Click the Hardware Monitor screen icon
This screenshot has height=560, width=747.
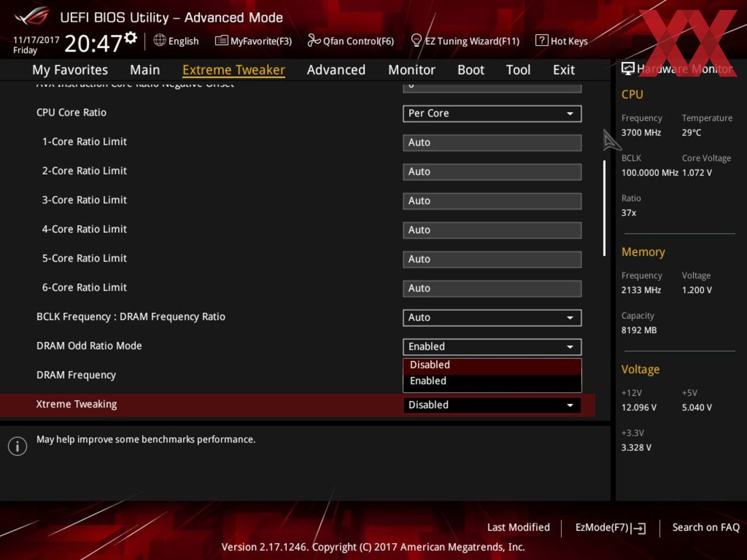point(628,69)
